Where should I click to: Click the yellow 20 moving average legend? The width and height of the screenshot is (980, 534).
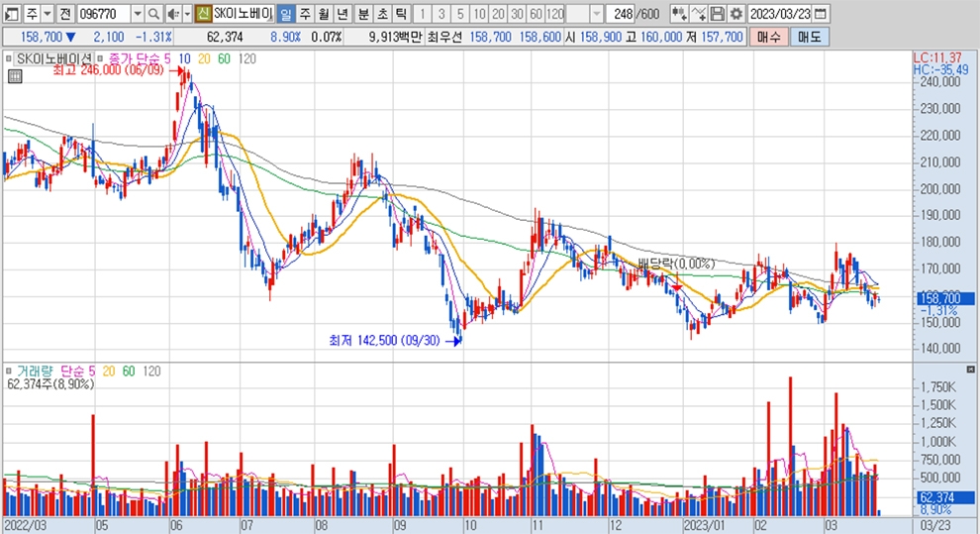point(204,58)
